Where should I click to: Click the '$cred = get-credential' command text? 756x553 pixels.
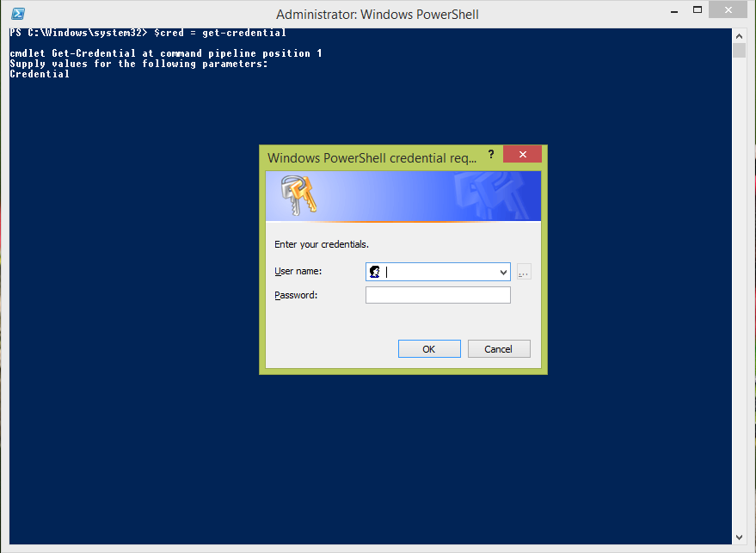220,33
